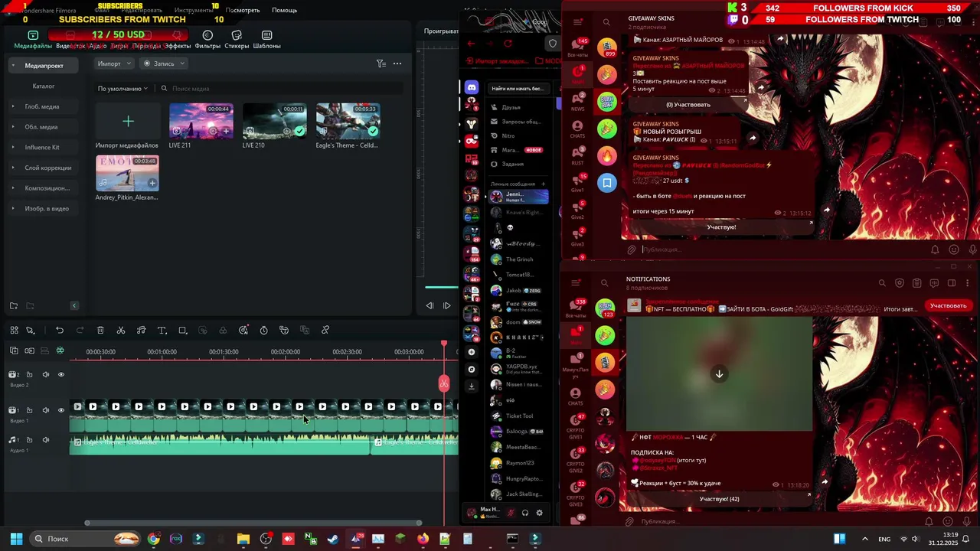Click the media filter icon in Filmora

click(x=381, y=64)
